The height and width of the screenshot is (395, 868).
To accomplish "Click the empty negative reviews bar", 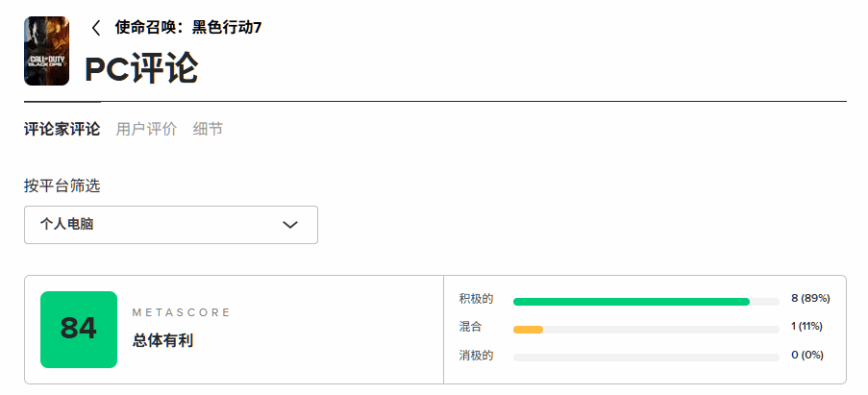I will 646,358.
